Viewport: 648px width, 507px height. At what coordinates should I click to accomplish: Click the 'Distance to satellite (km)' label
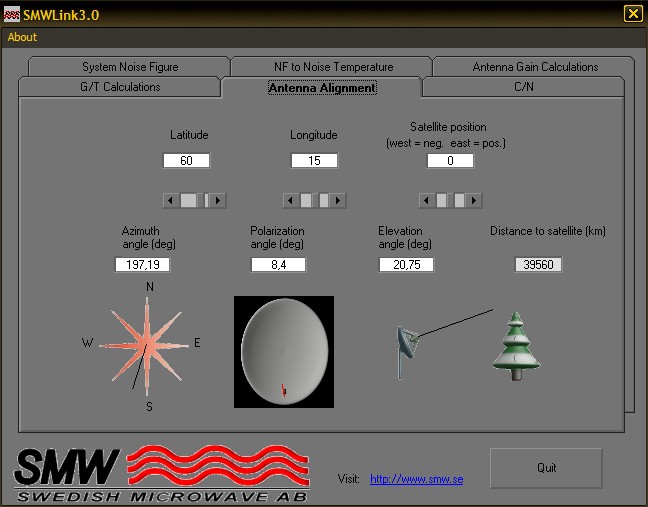(x=548, y=231)
